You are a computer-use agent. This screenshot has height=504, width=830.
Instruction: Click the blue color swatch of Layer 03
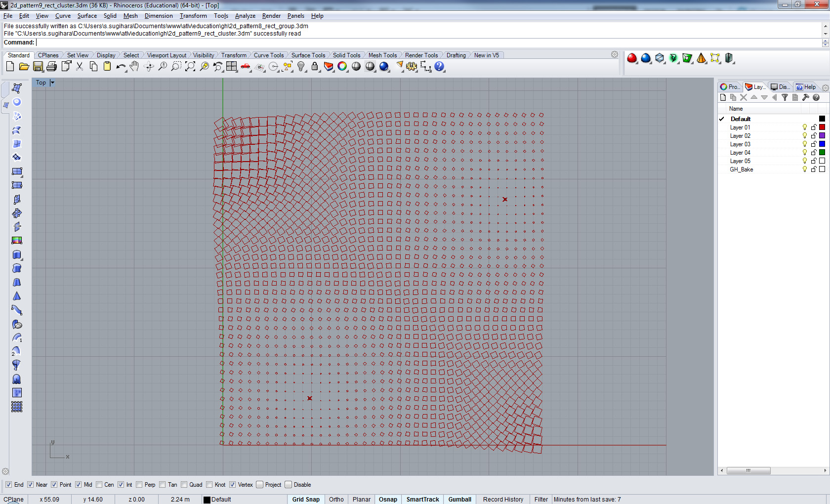click(x=822, y=144)
